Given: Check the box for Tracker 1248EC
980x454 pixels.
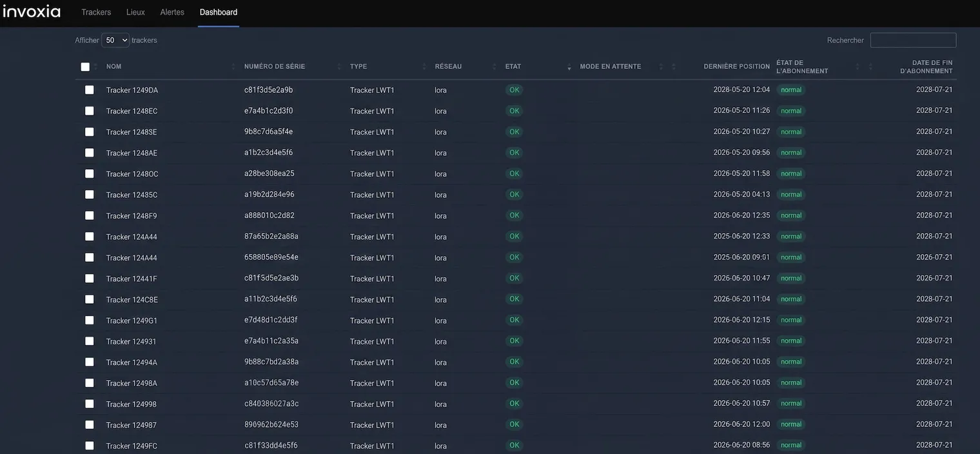Looking at the screenshot, I should click(90, 111).
